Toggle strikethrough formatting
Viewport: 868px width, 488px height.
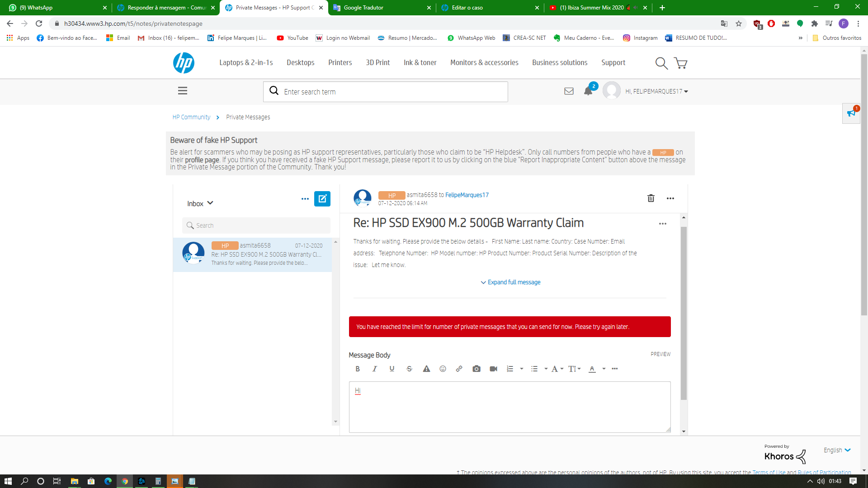click(x=409, y=369)
